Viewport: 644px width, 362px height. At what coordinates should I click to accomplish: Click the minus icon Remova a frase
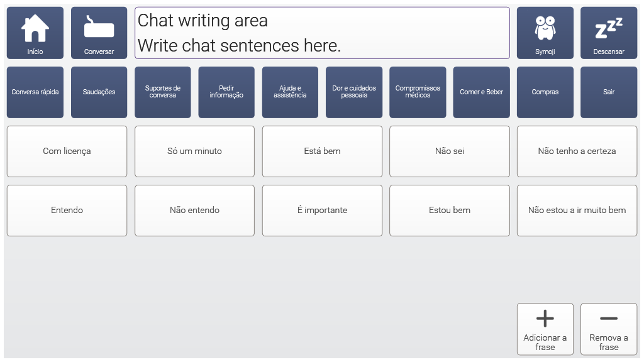pyautogui.click(x=608, y=329)
